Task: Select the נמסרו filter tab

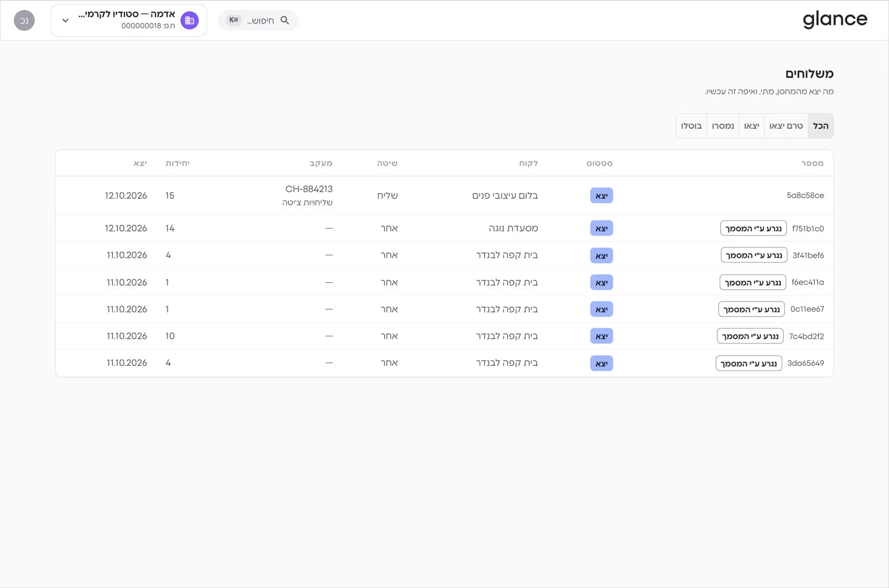Action: click(x=723, y=126)
